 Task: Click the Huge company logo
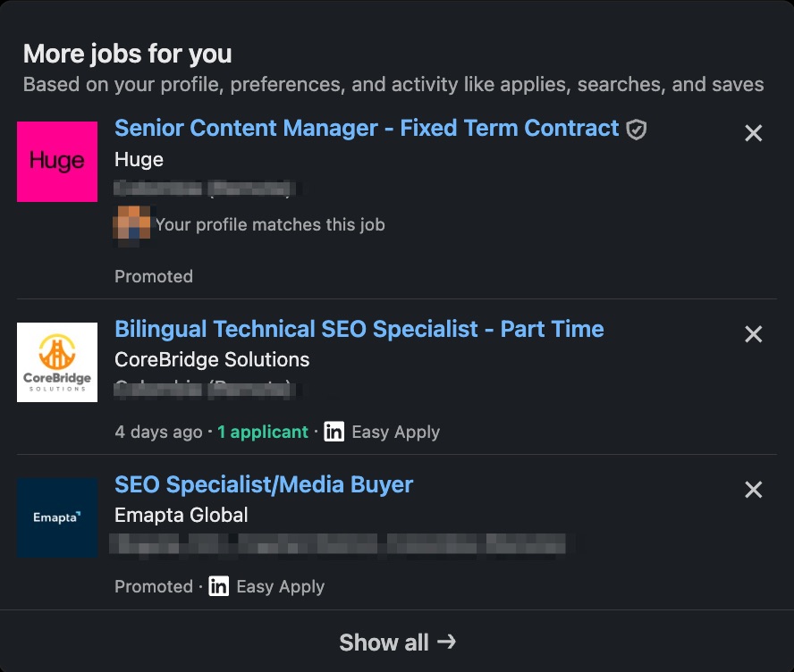56,162
